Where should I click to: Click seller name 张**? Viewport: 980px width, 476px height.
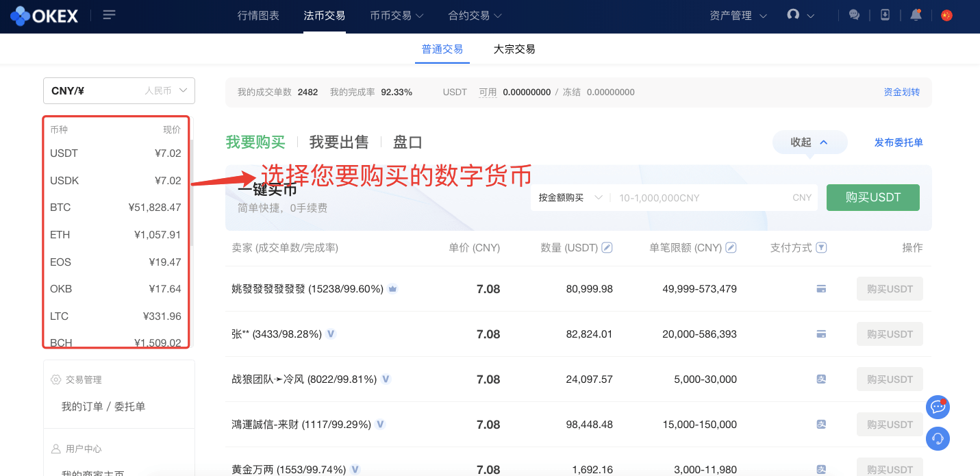pyautogui.click(x=240, y=334)
